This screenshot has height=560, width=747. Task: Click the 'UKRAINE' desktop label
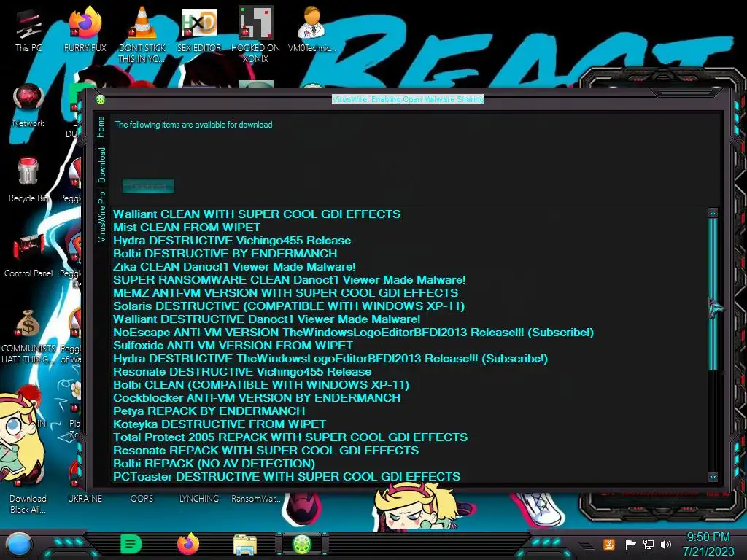click(85, 499)
